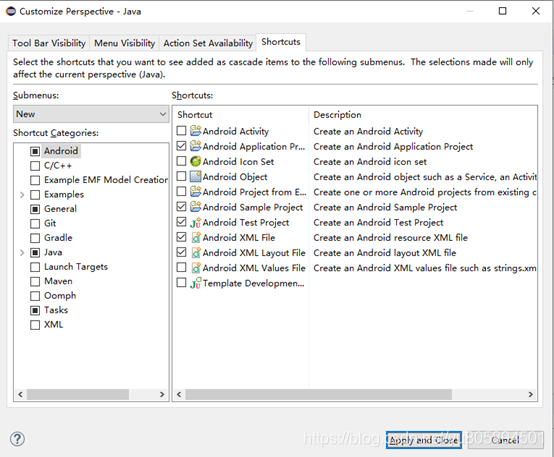Check the Maven category checkbox
This screenshot has height=457, width=554.
(x=35, y=282)
